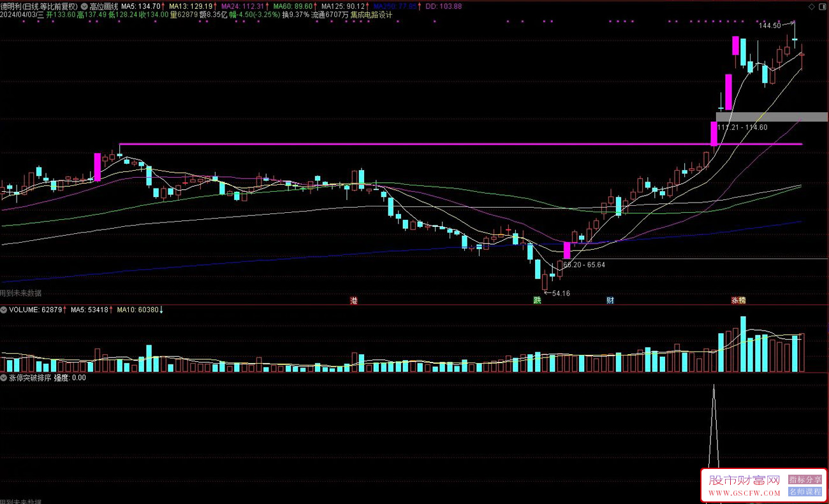Click the 涨停突破排序 indicator name

tap(30, 377)
